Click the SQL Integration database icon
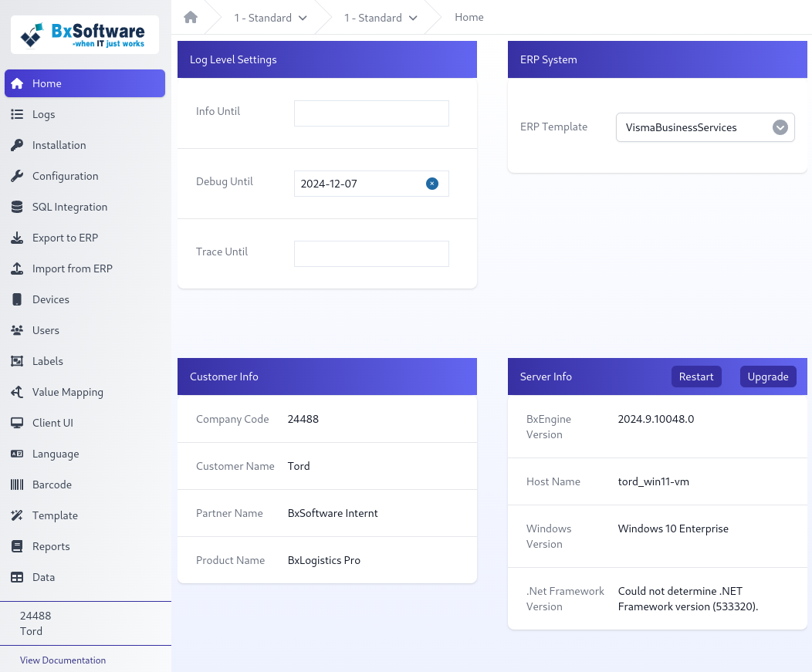The image size is (812, 672). pos(17,207)
